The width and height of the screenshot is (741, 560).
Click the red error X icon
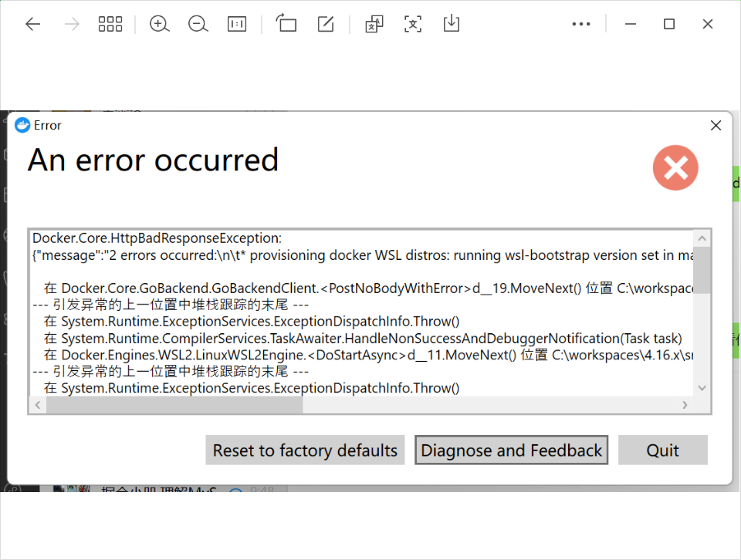[x=675, y=167]
